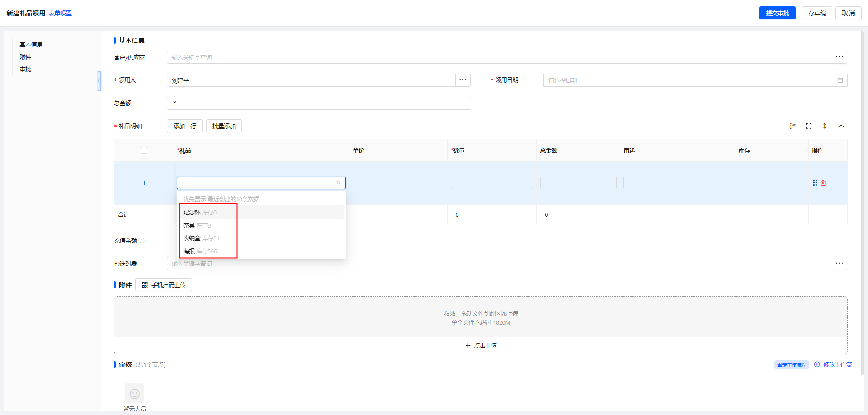Go to 附件 in the left navigation
The height and width of the screenshot is (415, 868).
pos(25,57)
